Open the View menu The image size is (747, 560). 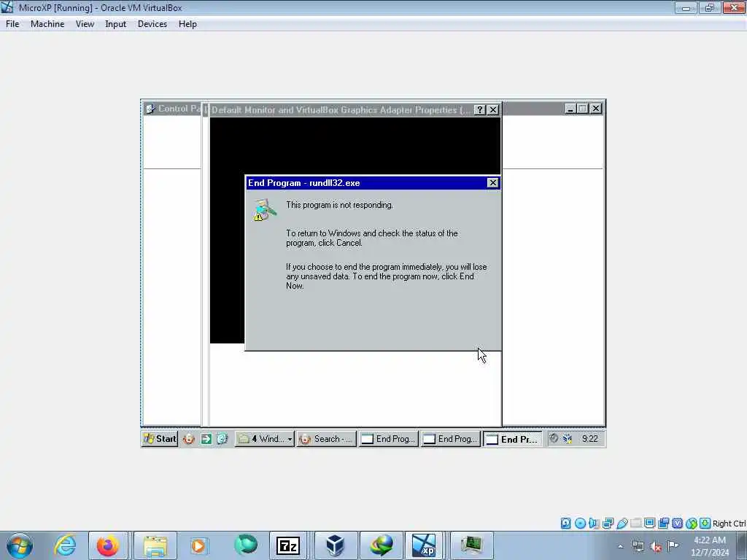[85, 24]
